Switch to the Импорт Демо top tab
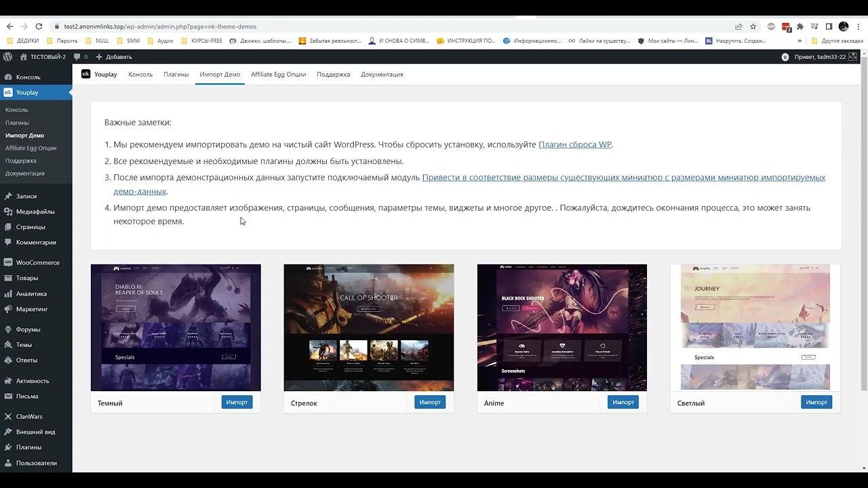The width and height of the screenshot is (868, 488). click(x=220, y=75)
